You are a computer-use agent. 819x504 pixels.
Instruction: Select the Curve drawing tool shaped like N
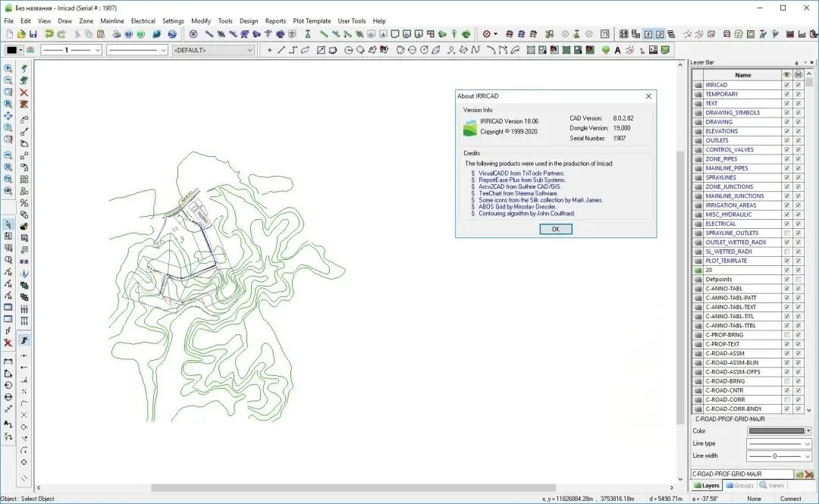(x=475, y=50)
